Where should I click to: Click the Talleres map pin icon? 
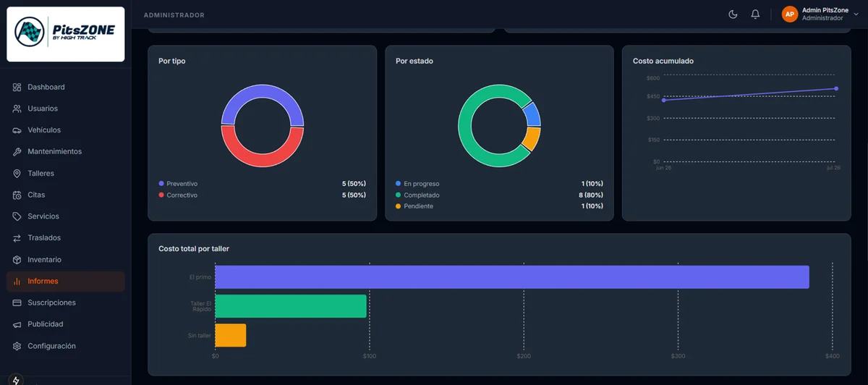[17, 174]
